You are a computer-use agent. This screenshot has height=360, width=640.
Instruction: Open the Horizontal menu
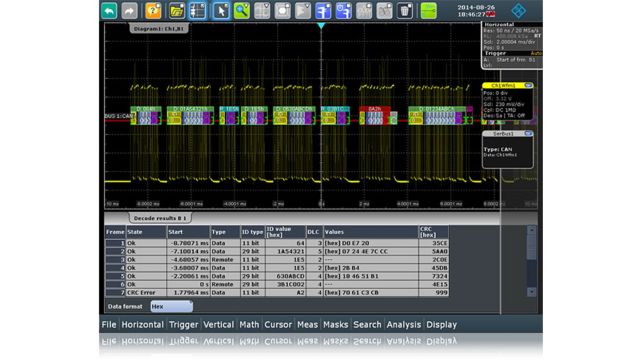point(142,324)
